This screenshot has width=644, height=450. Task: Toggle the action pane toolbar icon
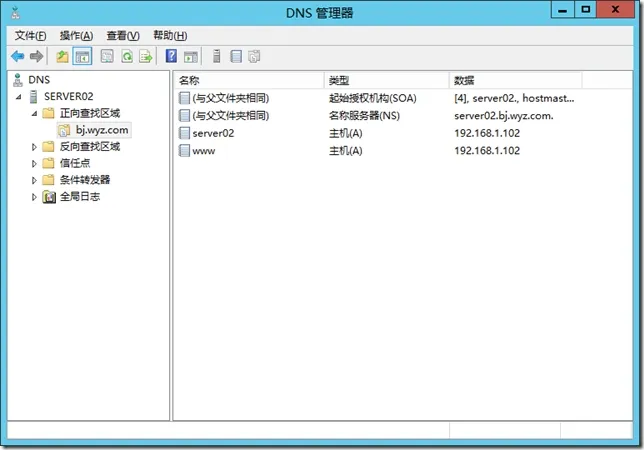(x=191, y=57)
